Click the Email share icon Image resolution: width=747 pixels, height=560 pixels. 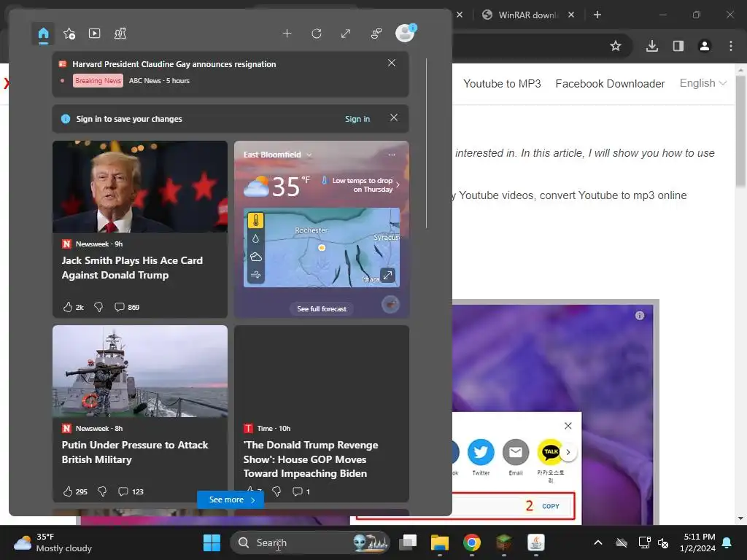pos(516,452)
